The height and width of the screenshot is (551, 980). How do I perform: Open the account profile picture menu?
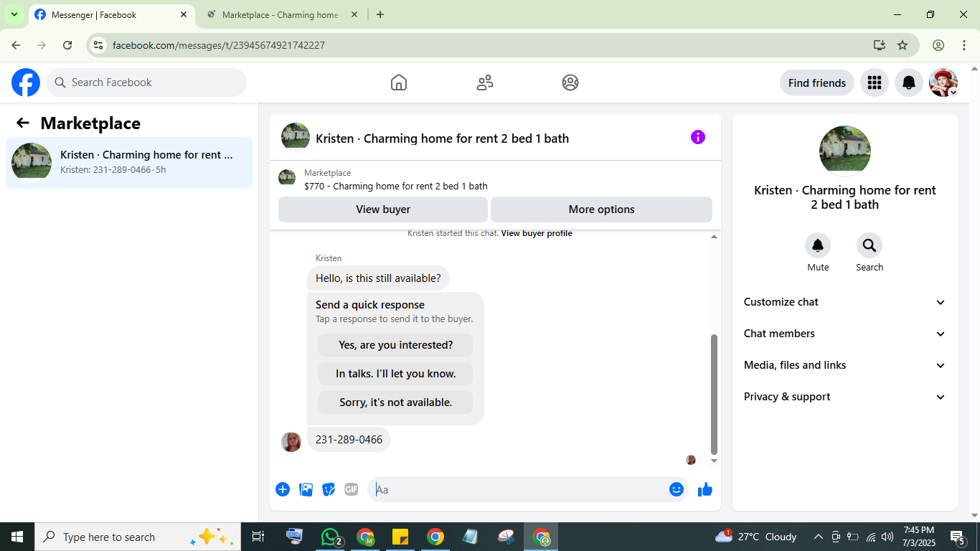click(x=943, y=83)
